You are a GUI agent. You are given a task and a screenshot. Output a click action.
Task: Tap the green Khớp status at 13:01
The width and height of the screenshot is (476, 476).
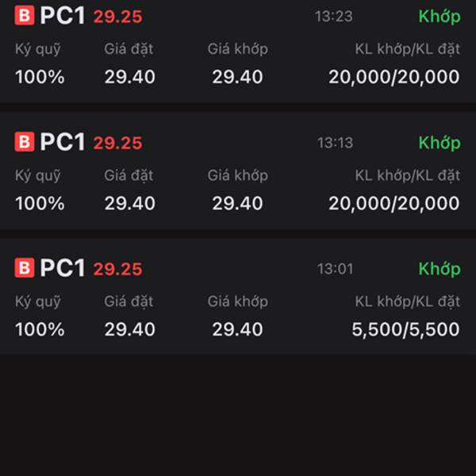440,269
